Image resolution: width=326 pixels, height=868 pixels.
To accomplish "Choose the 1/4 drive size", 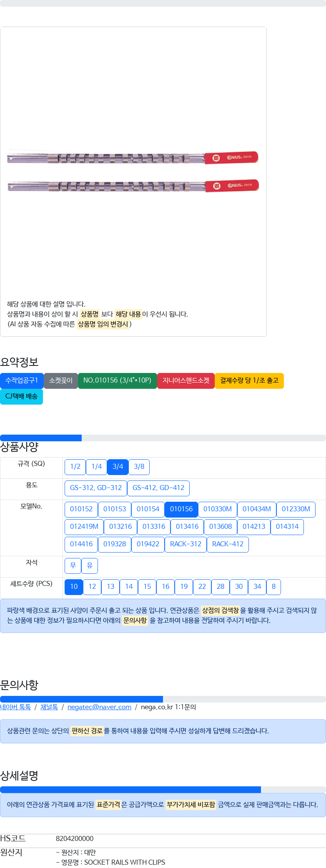I will 96,467.
